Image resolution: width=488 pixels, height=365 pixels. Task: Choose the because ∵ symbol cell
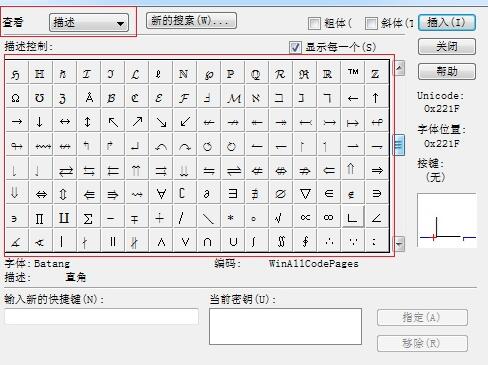(353, 240)
